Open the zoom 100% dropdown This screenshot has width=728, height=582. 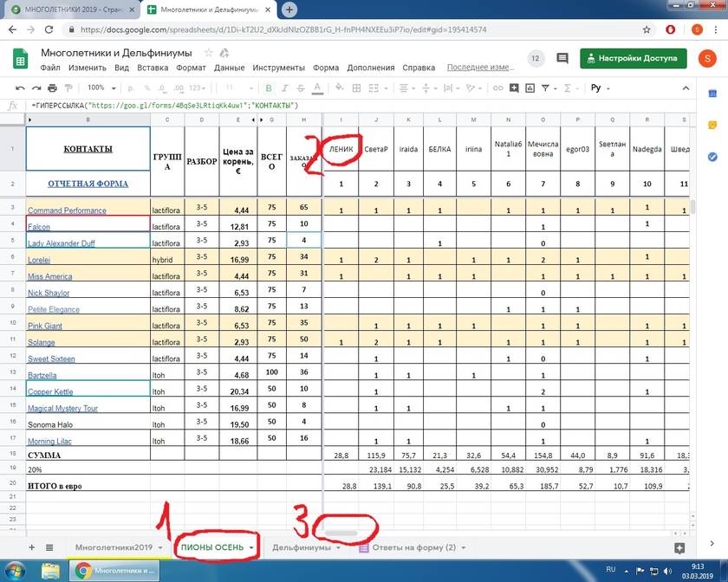(101, 87)
